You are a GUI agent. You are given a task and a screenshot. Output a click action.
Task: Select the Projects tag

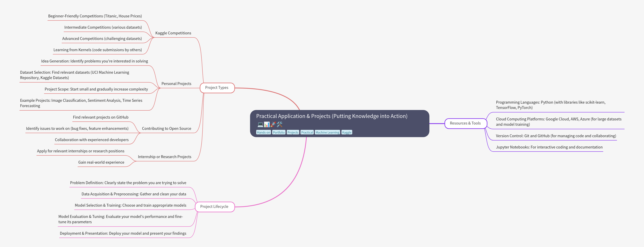pyautogui.click(x=293, y=132)
